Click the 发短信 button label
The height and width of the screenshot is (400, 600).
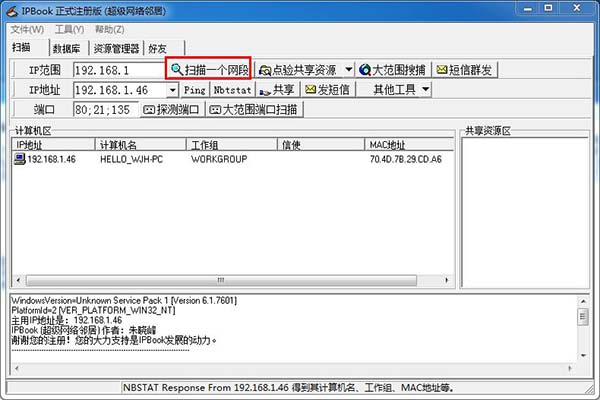[334, 90]
